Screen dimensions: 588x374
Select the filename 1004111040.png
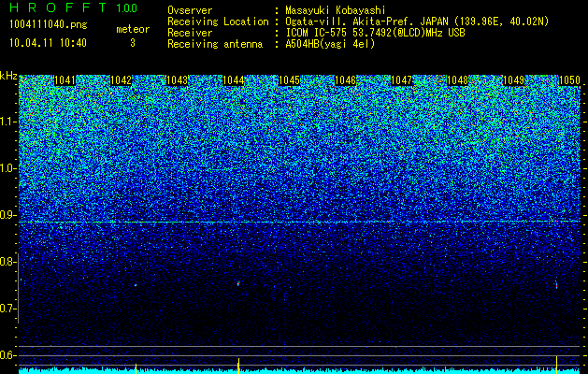(x=49, y=25)
